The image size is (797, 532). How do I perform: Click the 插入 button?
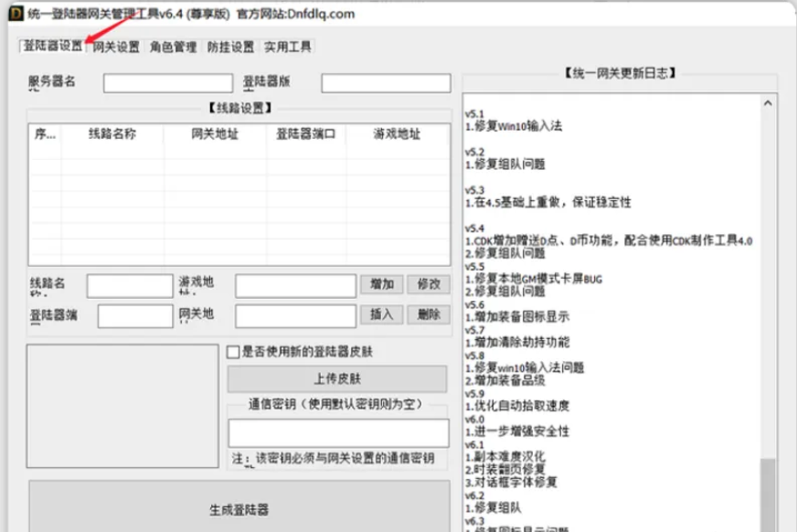pos(381,314)
